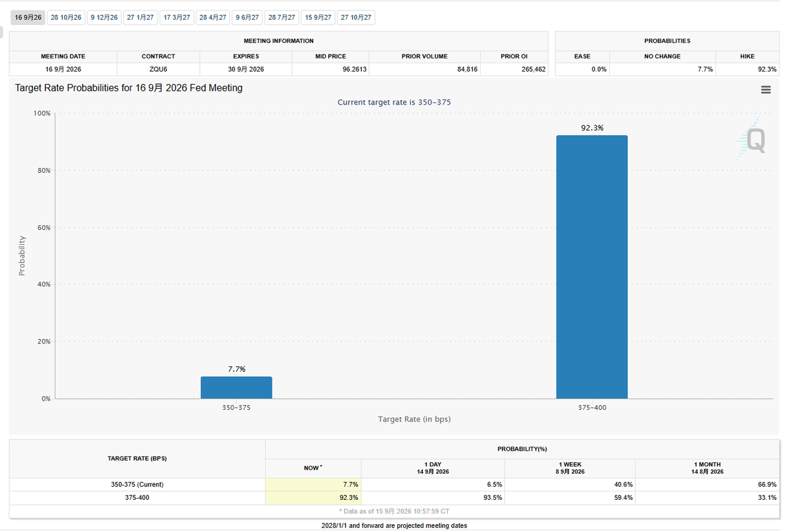Click the 375-400 row label in bottom table
This screenshot has height=532, width=788.
(x=137, y=498)
